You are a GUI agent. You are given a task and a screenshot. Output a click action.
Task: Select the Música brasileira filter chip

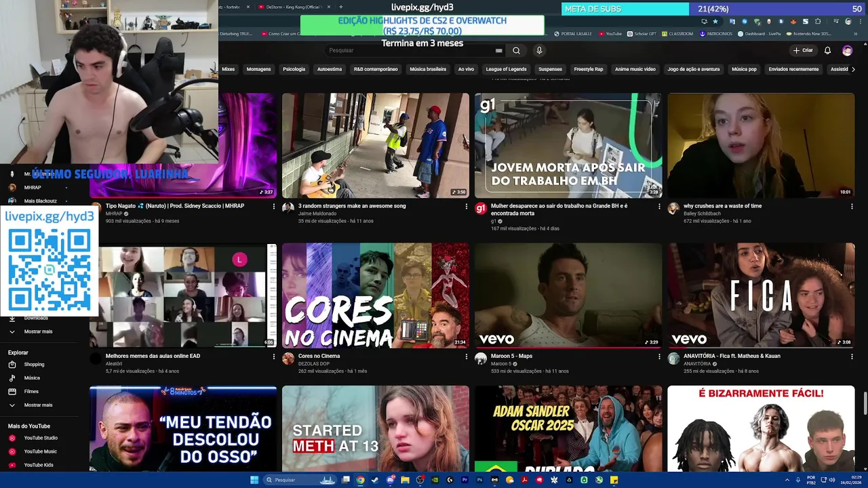pyautogui.click(x=428, y=69)
